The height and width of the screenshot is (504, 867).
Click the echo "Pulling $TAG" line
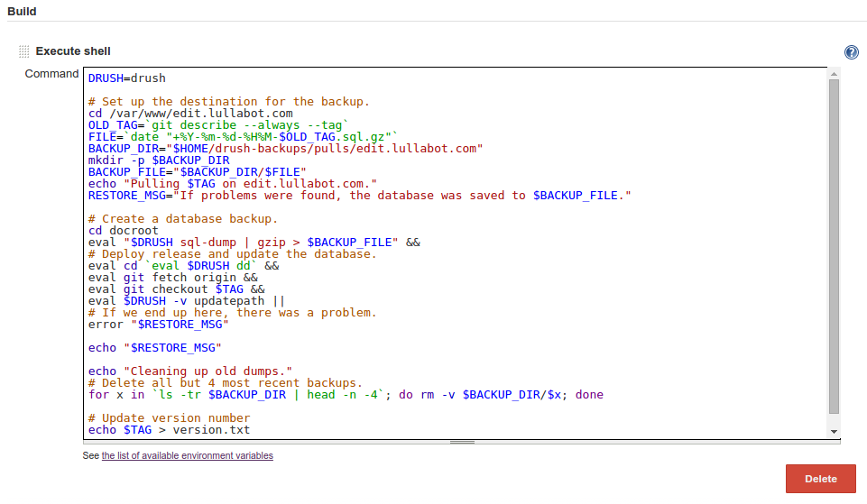pos(232,183)
